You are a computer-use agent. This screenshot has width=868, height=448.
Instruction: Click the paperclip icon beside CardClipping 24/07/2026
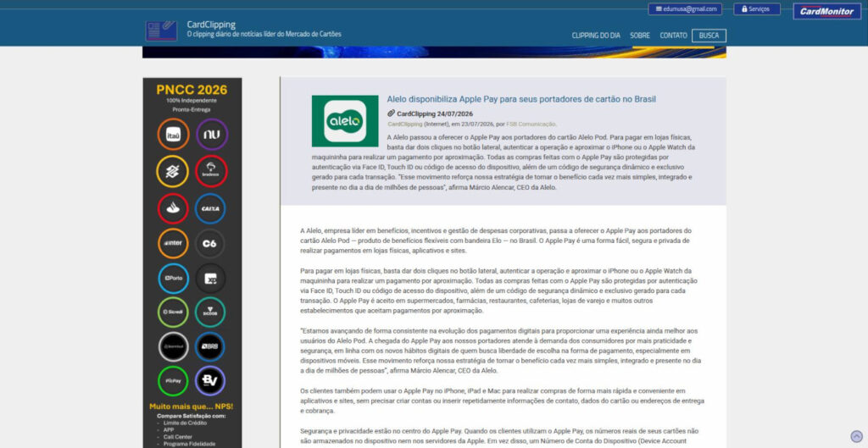pyautogui.click(x=391, y=113)
